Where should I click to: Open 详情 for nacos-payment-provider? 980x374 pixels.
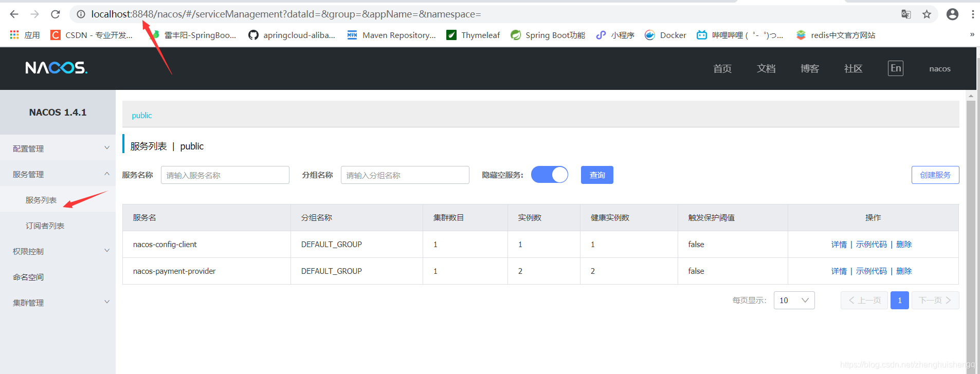pos(839,271)
